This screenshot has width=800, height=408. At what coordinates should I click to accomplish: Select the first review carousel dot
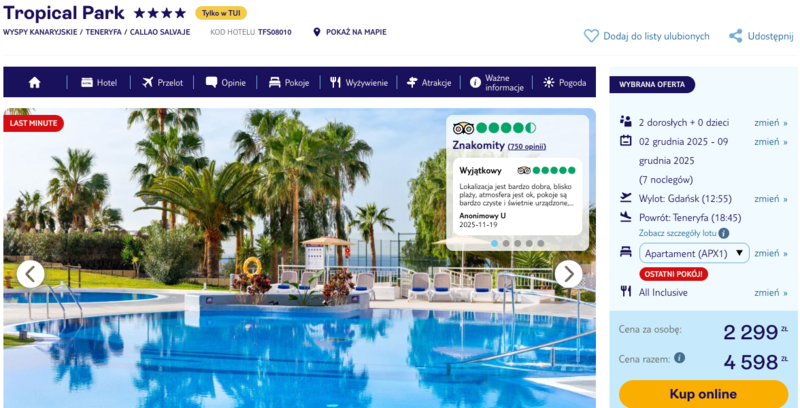(494, 243)
